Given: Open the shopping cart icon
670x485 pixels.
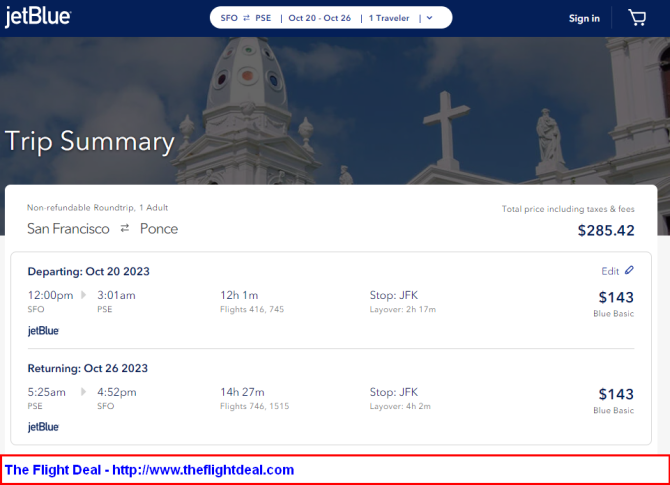Looking at the screenshot, I should tap(637, 18).
